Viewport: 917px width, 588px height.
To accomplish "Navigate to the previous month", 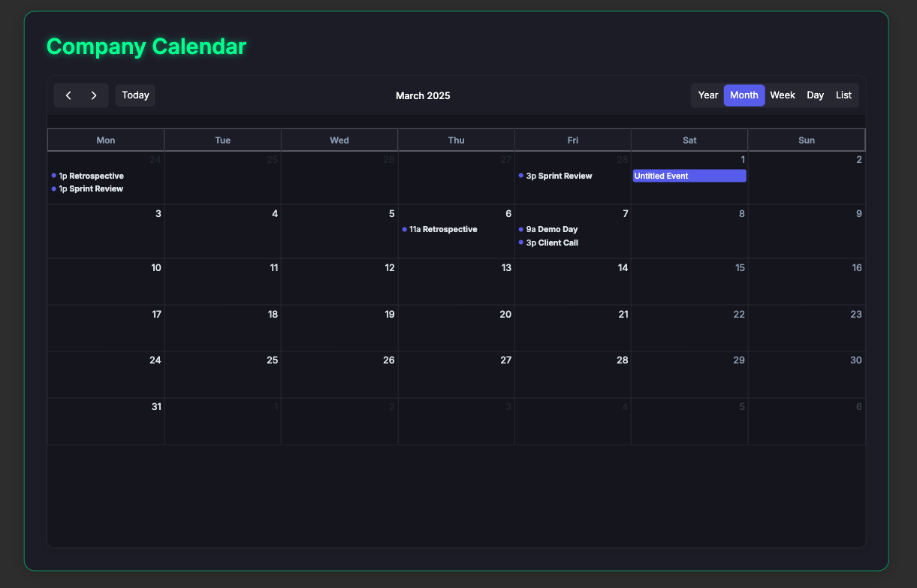I will [68, 95].
